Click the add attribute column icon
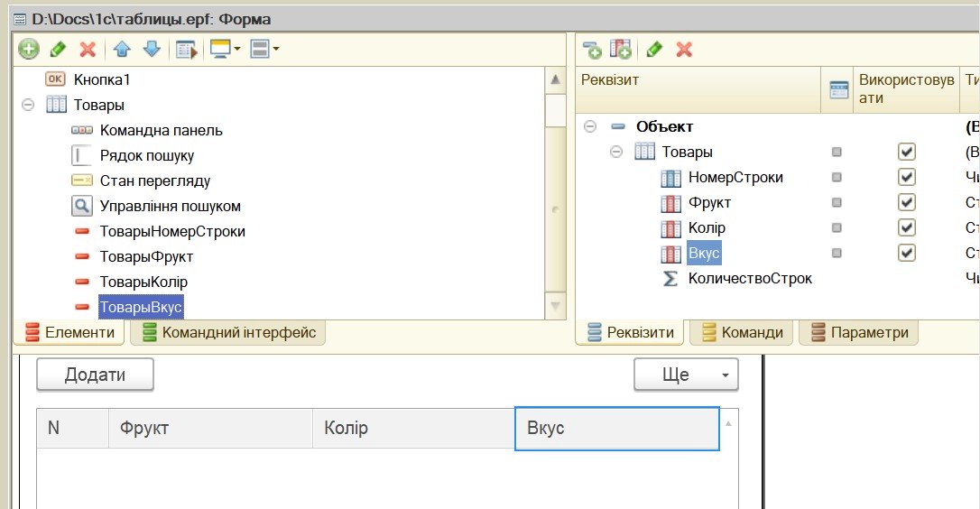Viewport: 980px width, 509px height. click(x=621, y=50)
